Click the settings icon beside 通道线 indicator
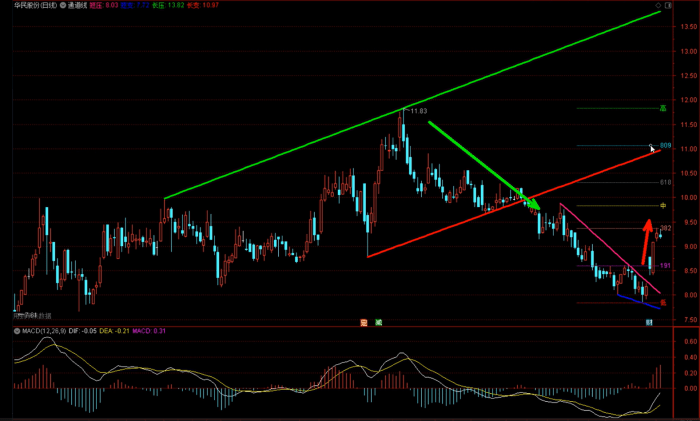The height and width of the screenshot is (421, 700). pyautogui.click(x=64, y=5)
